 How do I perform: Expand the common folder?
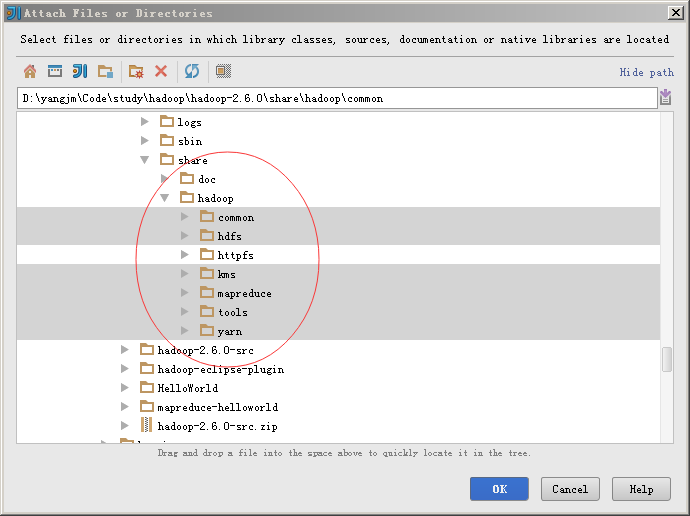tap(185, 216)
